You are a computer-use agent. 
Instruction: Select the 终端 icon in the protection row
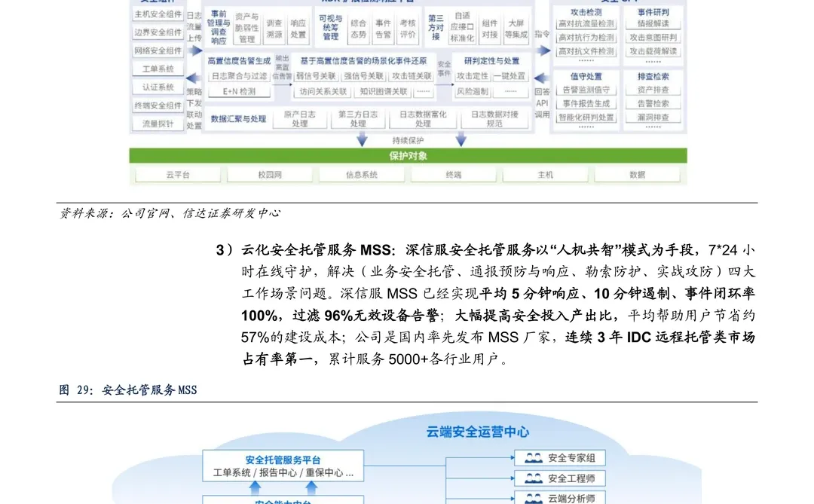452,175
